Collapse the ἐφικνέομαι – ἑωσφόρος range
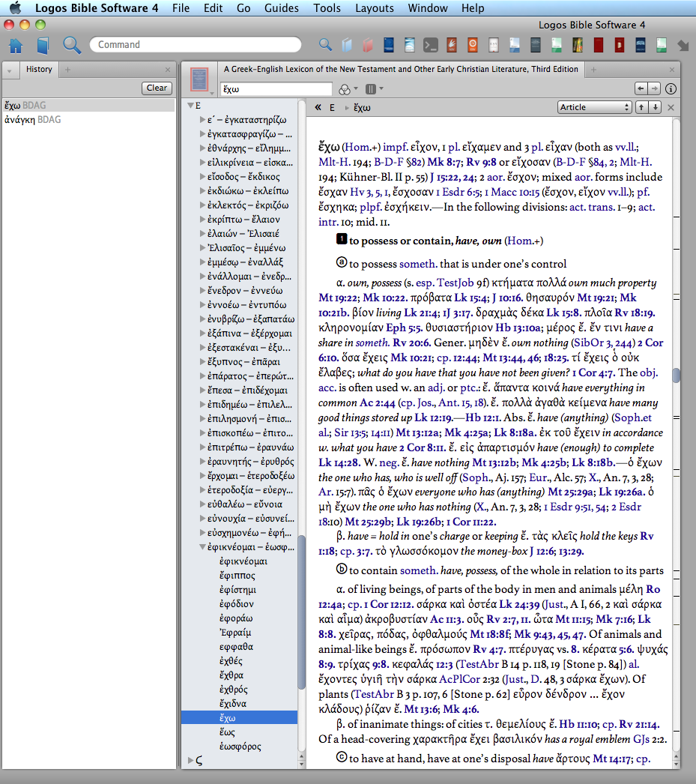This screenshot has width=696, height=784. coord(202,547)
